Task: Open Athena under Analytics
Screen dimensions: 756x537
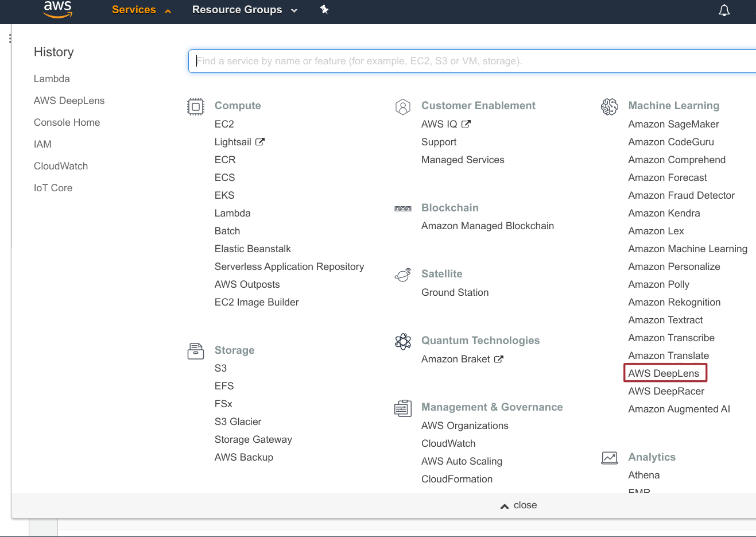Action: pyautogui.click(x=643, y=475)
